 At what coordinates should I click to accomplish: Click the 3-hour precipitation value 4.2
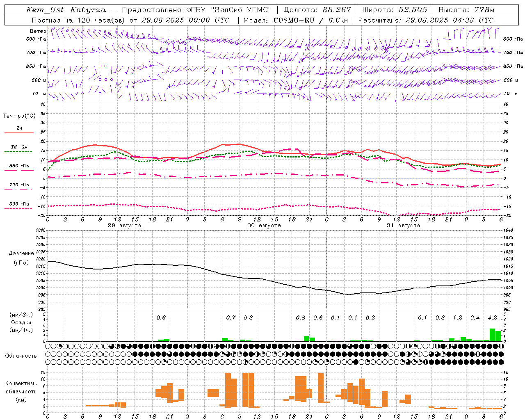coord(493,318)
